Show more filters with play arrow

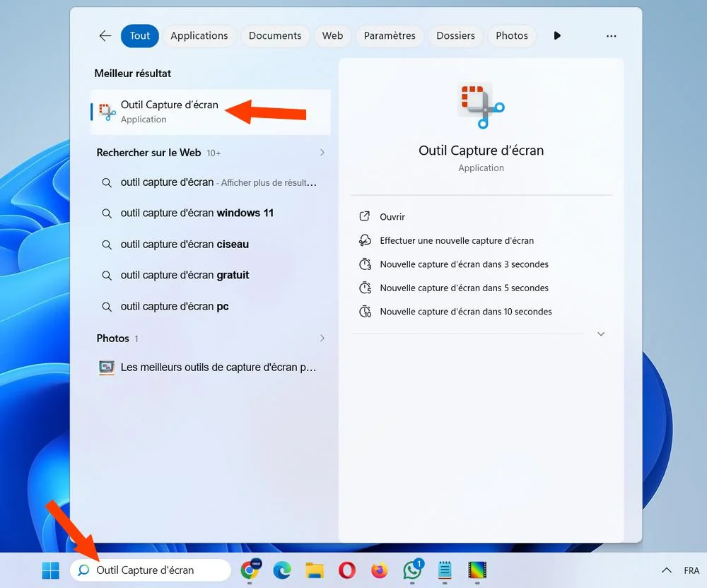coord(557,35)
